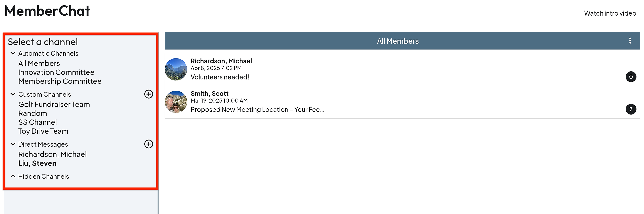Open the All Members options menu

(630, 41)
